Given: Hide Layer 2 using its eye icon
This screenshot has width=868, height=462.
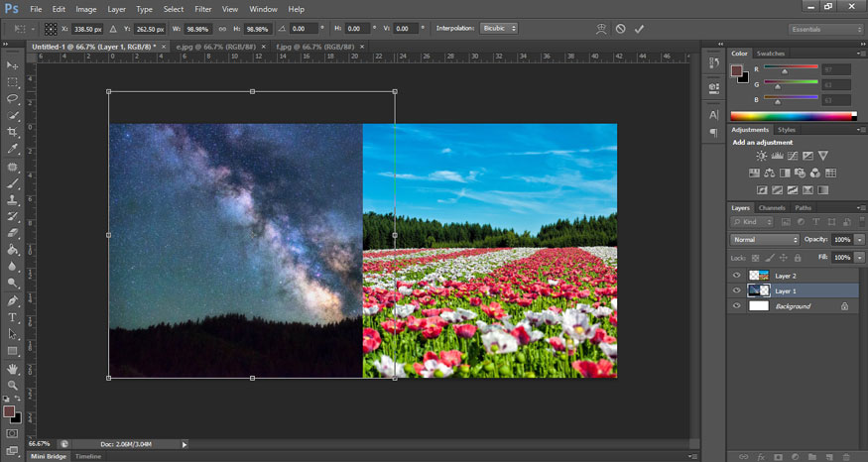Looking at the screenshot, I should [x=736, y=276].
